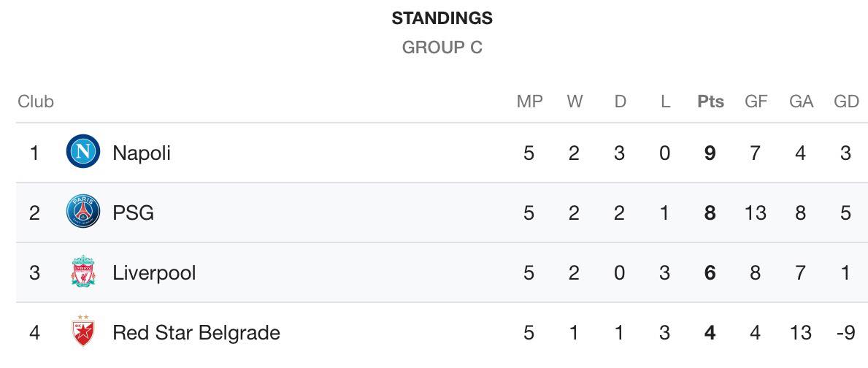This screenshot has height=368, width=868.
Task: Select the Red Star Belgrade team name
Action: pos(196,333)
